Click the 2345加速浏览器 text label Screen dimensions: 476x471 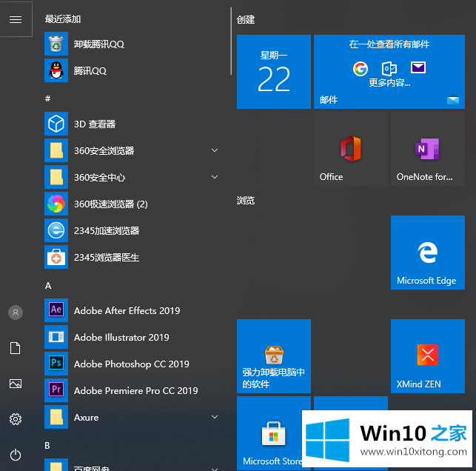pyautogui.click(x=107, y=231)
